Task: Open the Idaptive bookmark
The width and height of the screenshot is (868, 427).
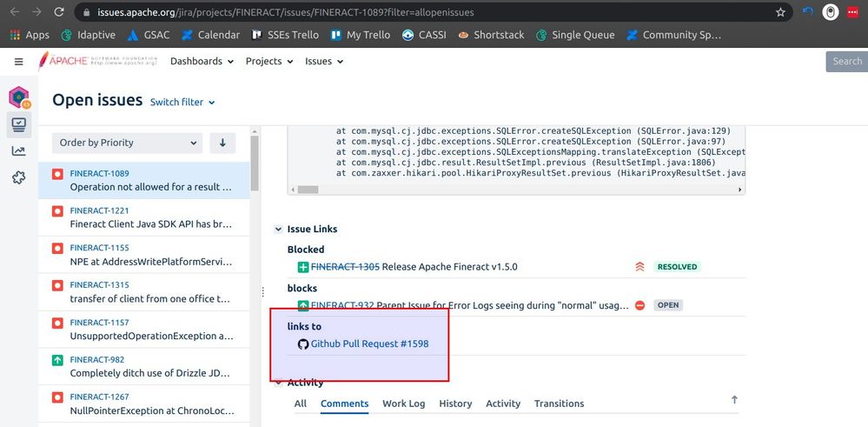Action: tap(88, 35)
